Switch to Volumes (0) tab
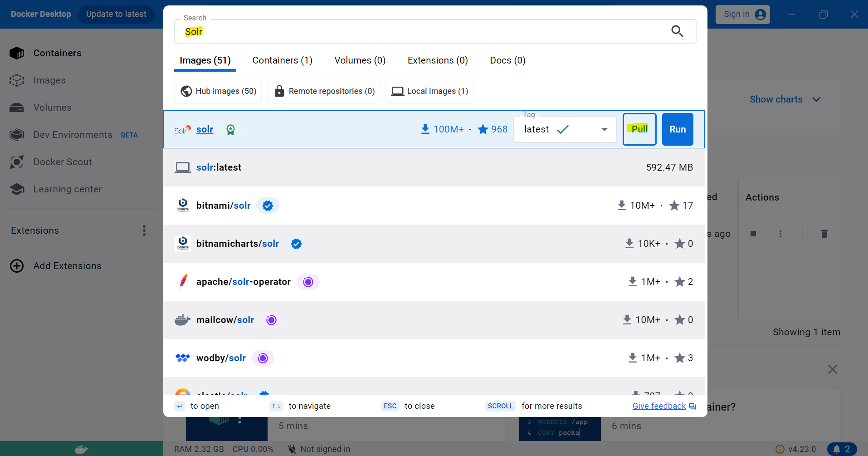868x456 pixels. pyautogui.click(x=360, y=60)
